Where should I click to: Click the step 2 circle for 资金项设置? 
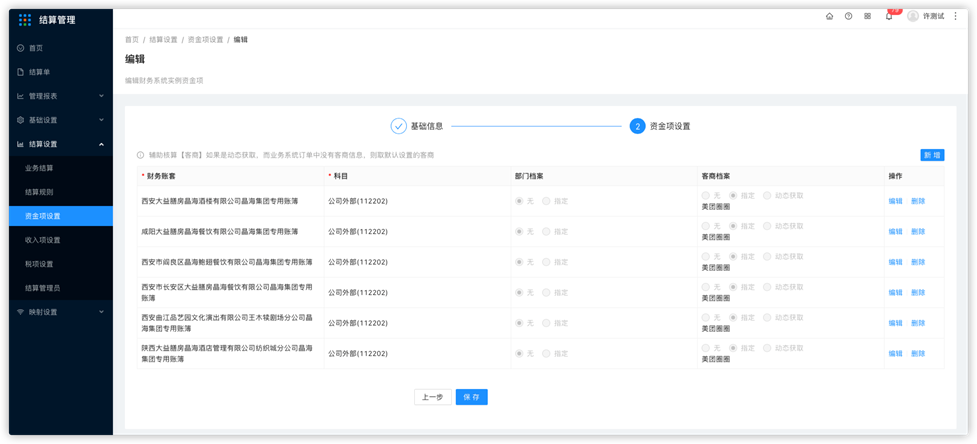637,126
